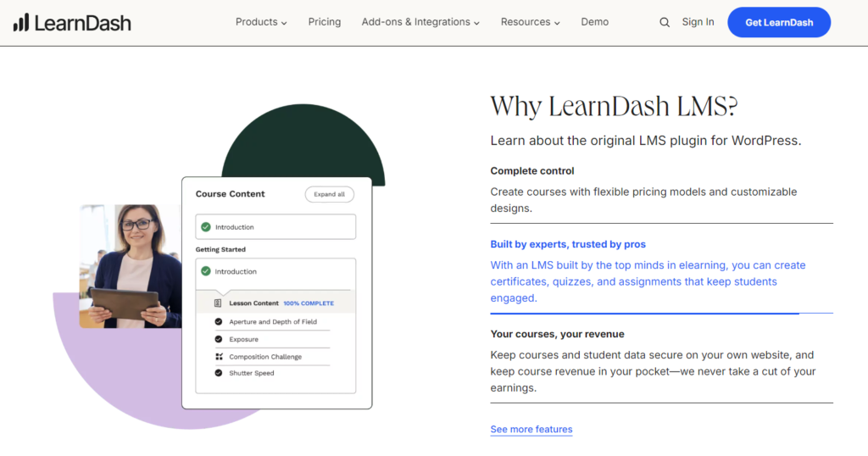Expand the Products dropdown menu
Viewport: 868px width, 456px height.
(261, 22)
